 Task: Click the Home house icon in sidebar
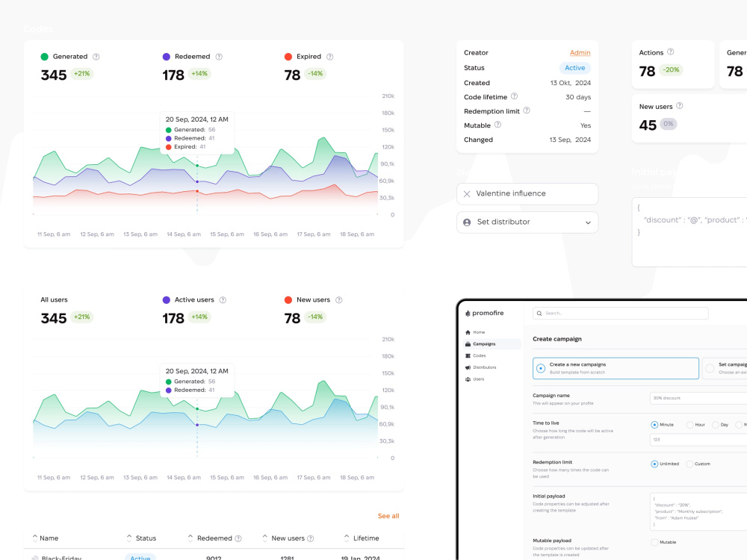point(468,332)
